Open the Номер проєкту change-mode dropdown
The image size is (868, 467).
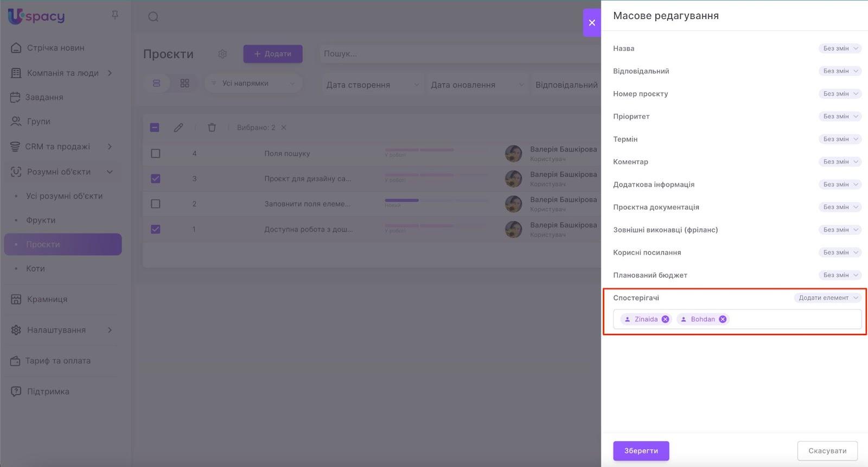(x=840, y=94)
